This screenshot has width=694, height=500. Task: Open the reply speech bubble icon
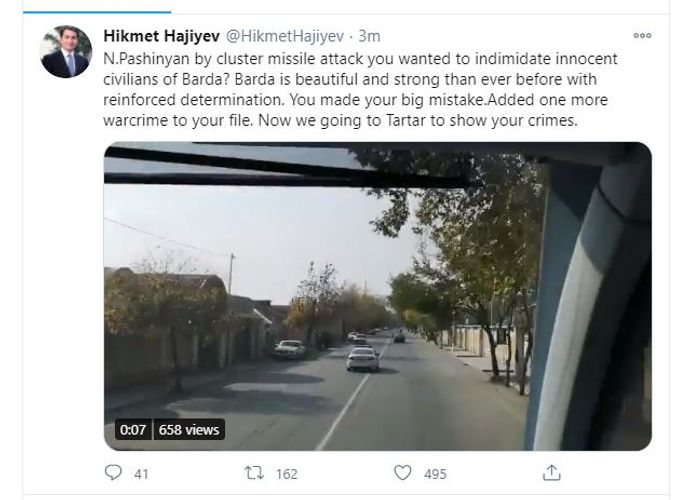pyautogui.click(x=113, y=473)
